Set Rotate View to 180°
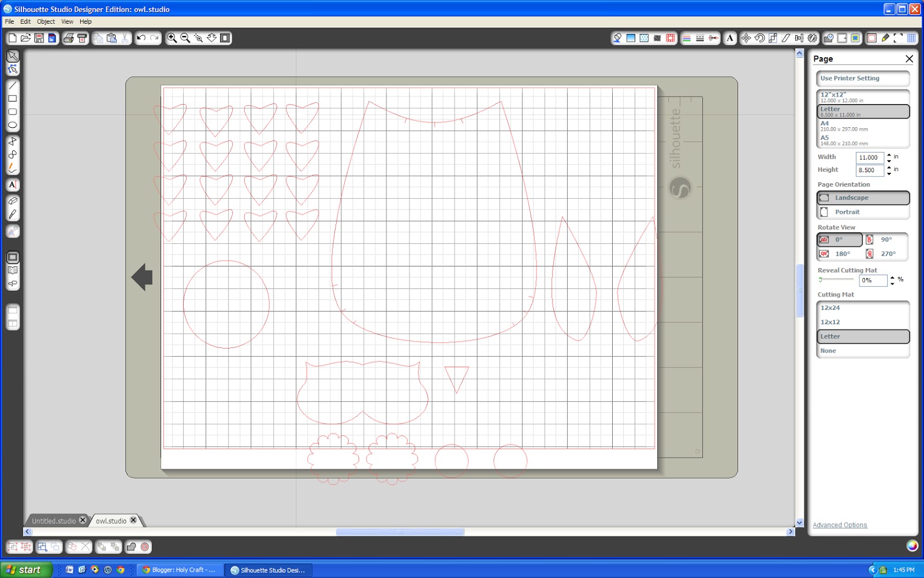 point(840,254)
